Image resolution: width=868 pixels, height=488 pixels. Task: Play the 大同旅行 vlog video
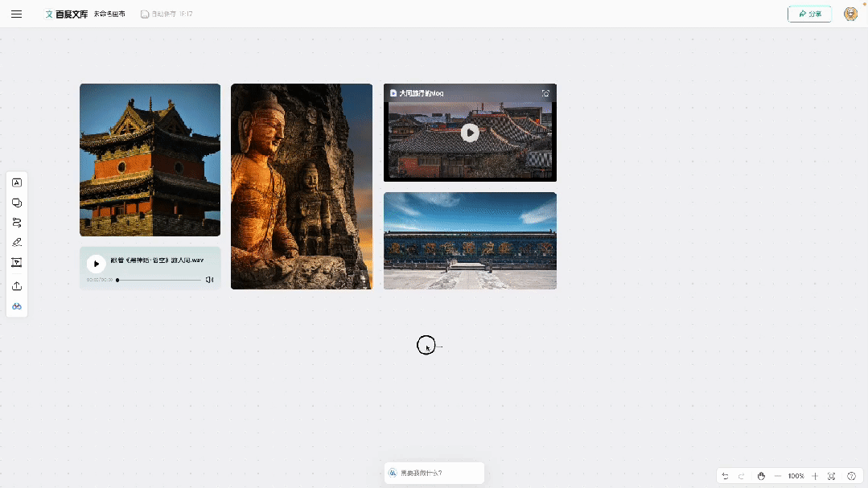click(470, 133)
